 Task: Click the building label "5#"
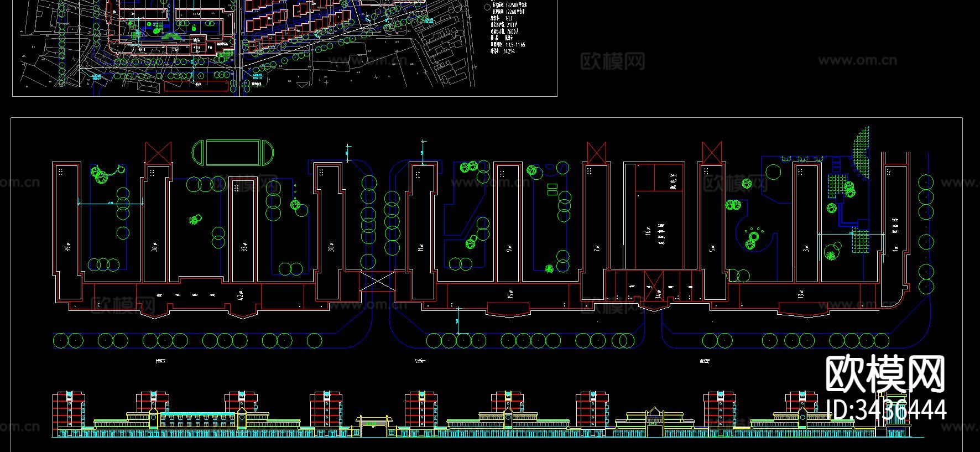[712, 248]
